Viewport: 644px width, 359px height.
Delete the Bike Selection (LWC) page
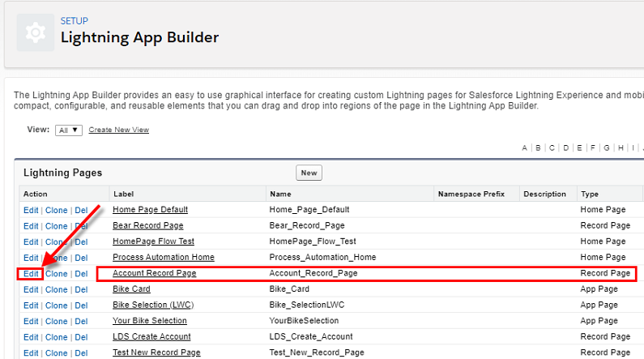[81, 306]
